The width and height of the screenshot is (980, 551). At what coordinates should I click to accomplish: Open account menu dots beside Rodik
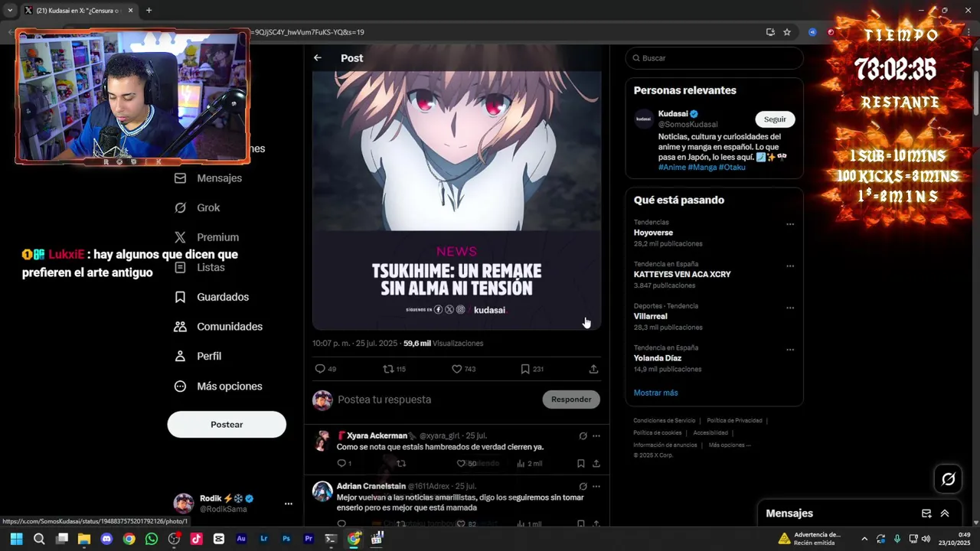[289, 504]
